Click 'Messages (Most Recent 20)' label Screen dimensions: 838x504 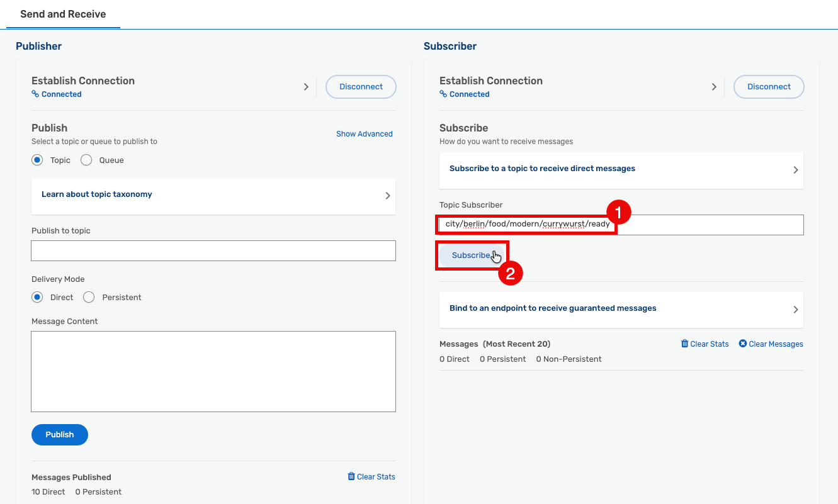[495, 344]
